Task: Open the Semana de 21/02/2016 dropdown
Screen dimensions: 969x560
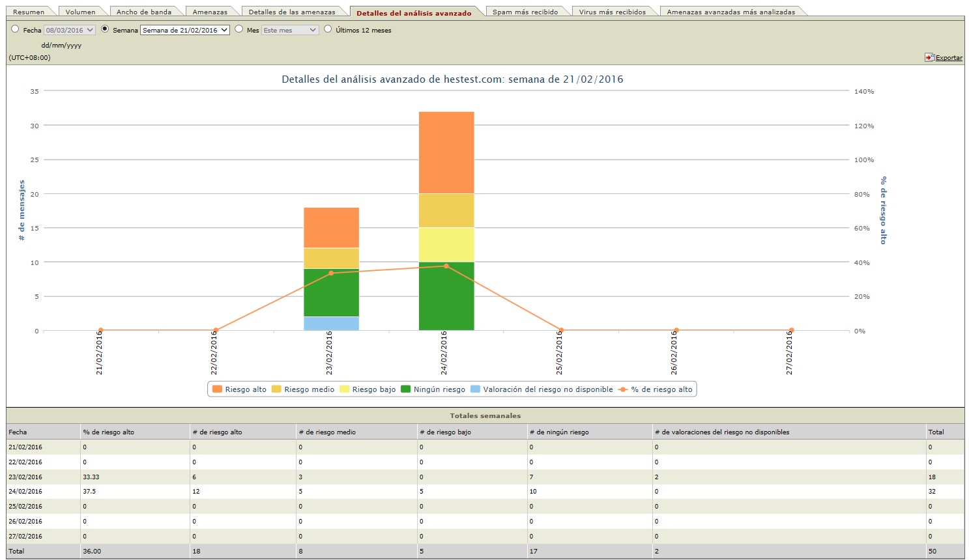Action: pyautogui.click(x=185, y=30)
